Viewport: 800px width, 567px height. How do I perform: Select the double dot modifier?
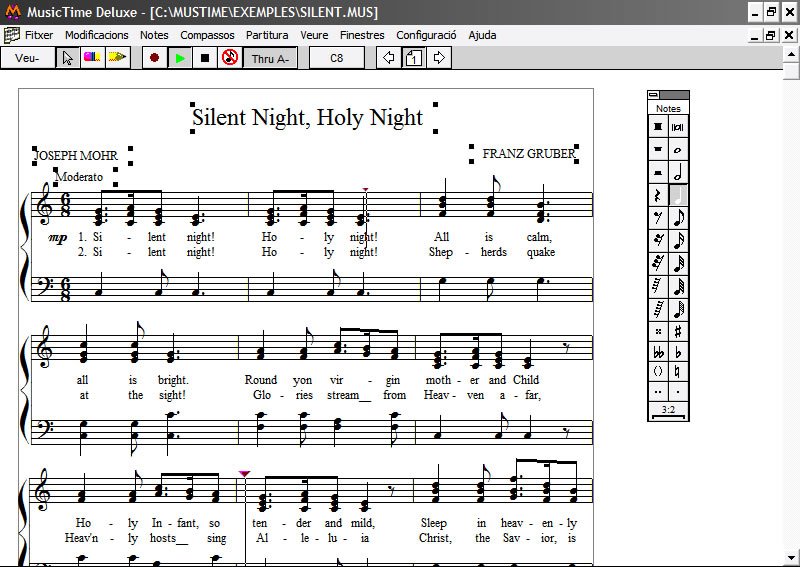point(658,392)
